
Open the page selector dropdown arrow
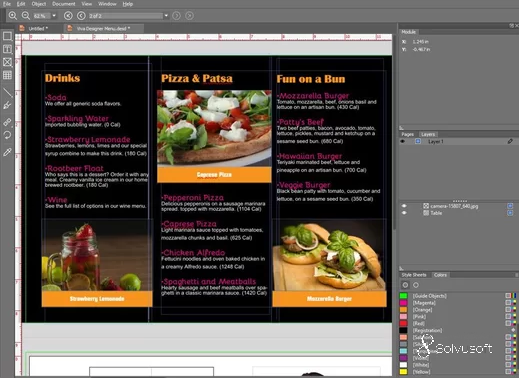pyautogui.click(x=166, y=16)
